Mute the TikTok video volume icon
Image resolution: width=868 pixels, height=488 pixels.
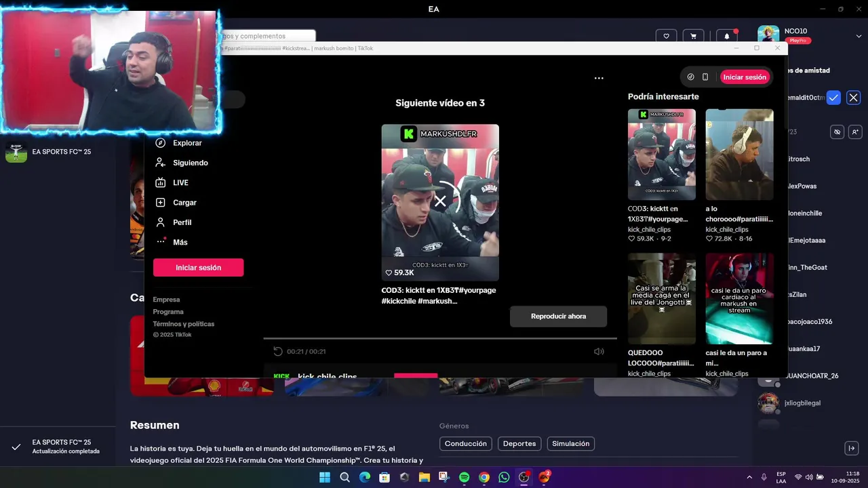pos(599,351)
